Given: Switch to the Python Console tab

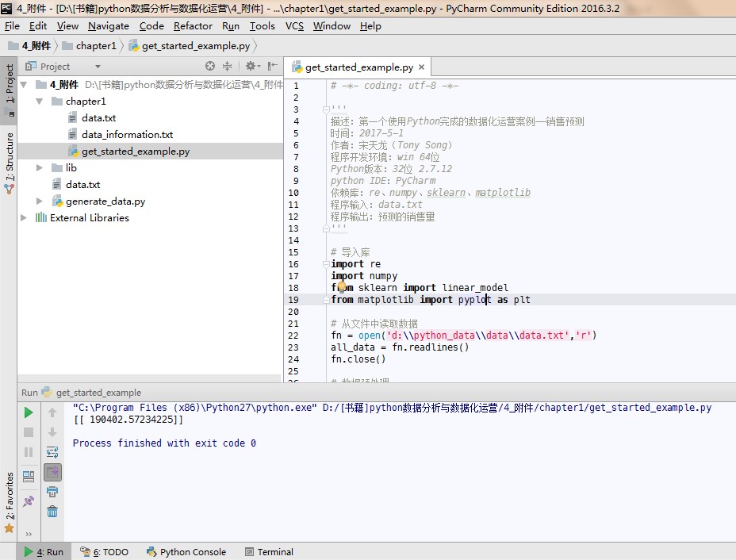Looking at the screenshot, I should (186, 552).
